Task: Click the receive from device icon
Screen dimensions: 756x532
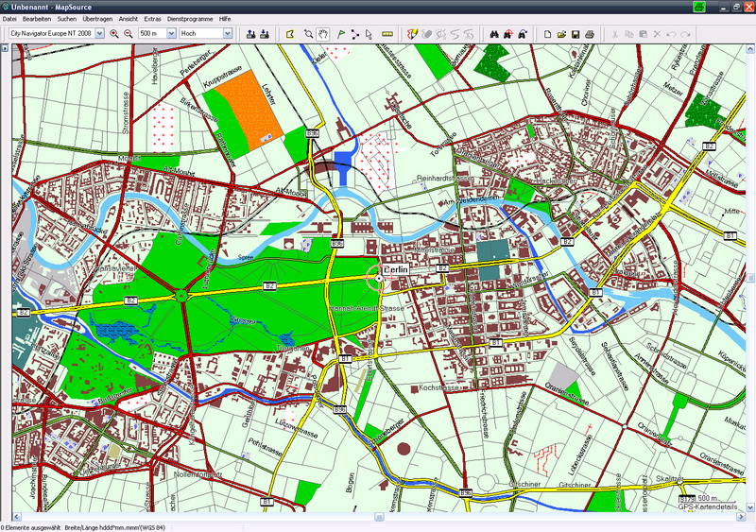Action: pyautogui.click(x=266, y=33)
